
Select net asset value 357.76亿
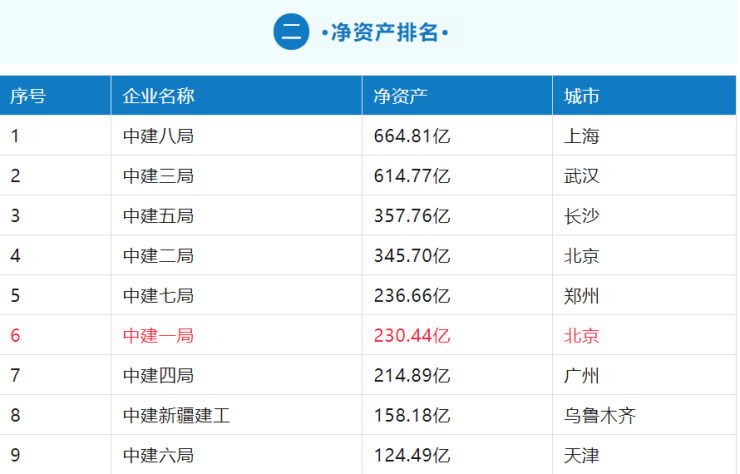[x=412, y=216]
